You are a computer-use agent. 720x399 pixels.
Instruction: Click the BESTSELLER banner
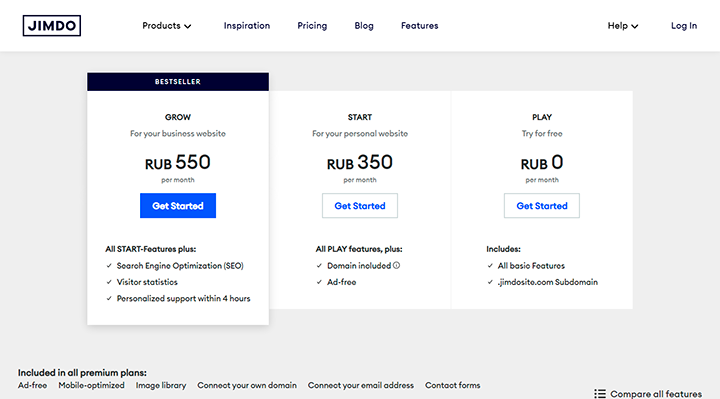click(178, 82)
